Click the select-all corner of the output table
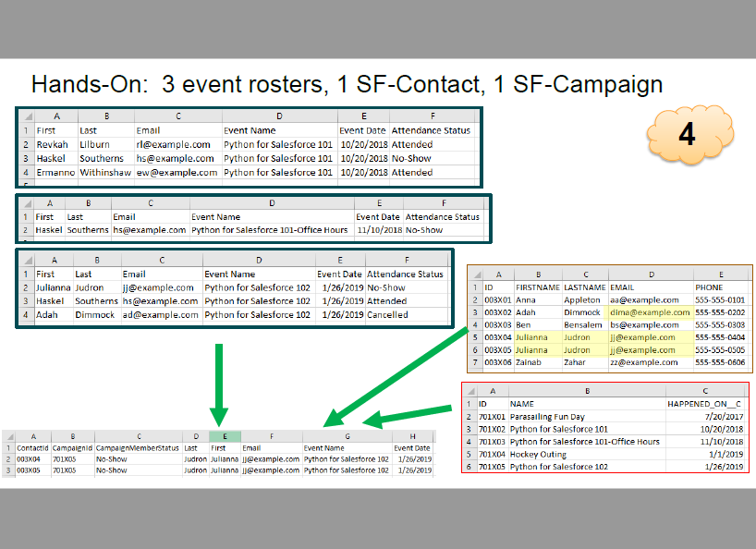The width and height of the screenshot is (756, 549). tap(8, 436)
